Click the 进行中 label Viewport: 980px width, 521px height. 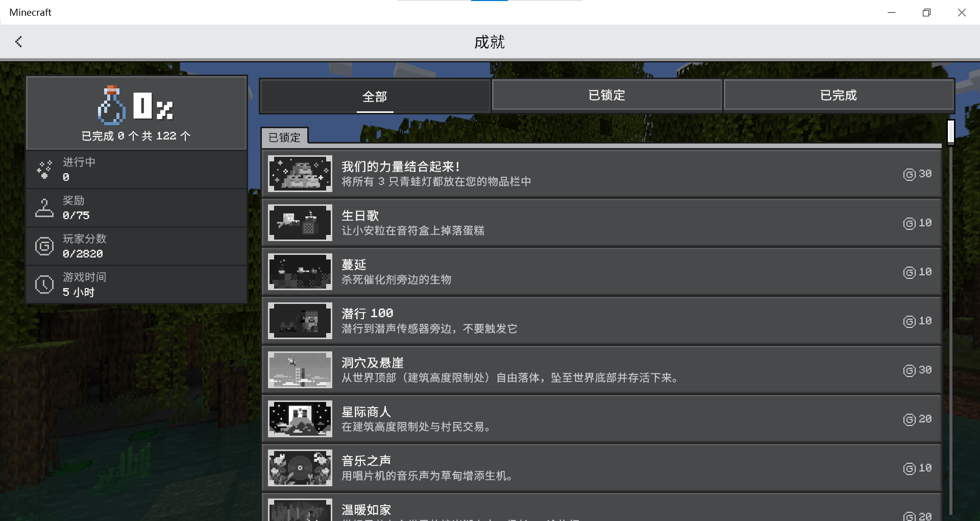coord(79,162)
